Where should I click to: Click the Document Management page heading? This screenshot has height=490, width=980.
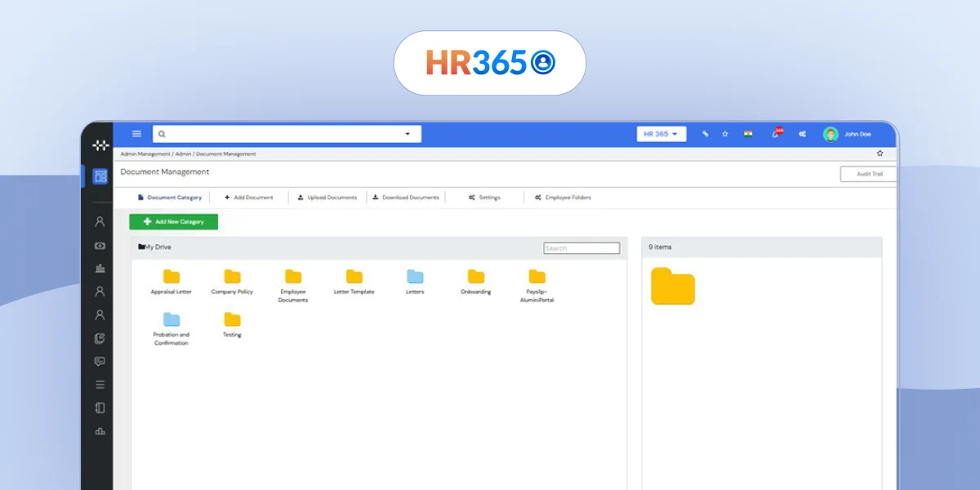(x=165, y=172)
